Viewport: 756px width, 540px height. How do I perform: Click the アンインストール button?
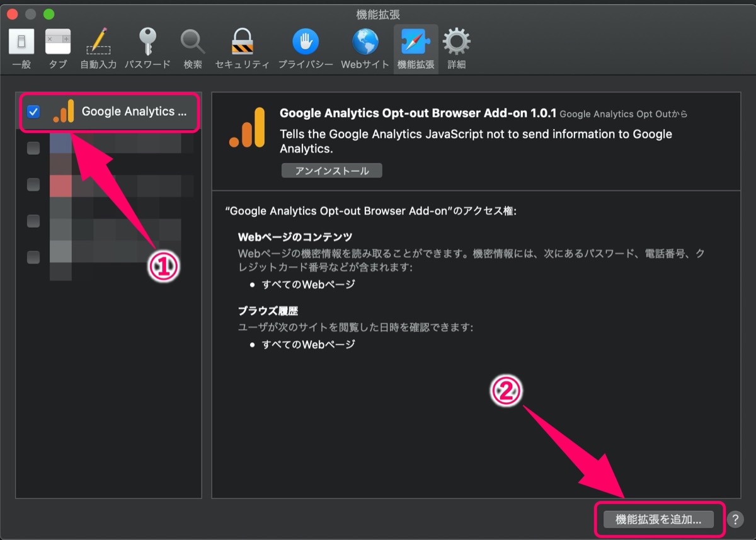point(331,171)
